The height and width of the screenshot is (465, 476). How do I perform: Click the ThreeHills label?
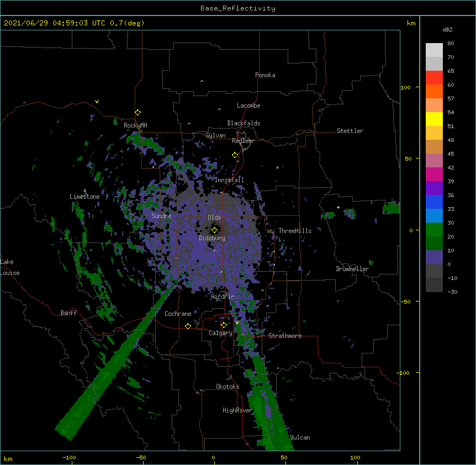pyautogui.click(x=295, y=231)
